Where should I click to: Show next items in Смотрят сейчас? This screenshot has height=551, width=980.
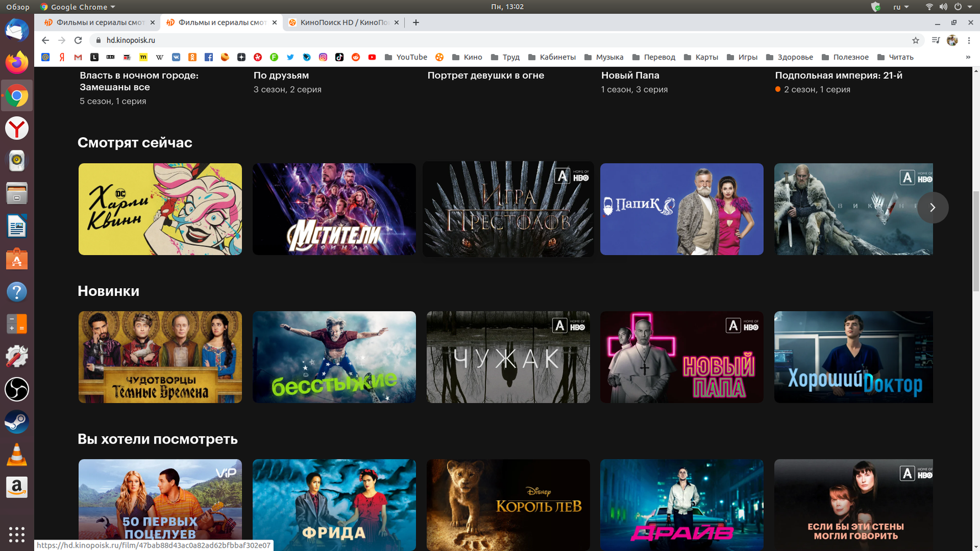[933, 208]
